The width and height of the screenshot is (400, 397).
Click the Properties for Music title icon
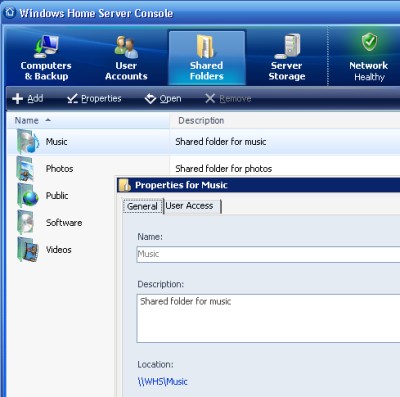(x=125, y=185)
